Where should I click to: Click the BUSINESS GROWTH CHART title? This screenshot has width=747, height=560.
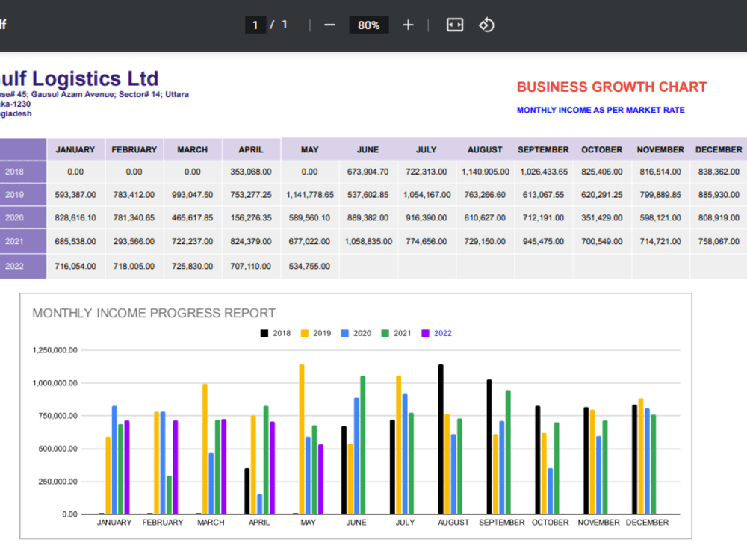click(612, 87)
